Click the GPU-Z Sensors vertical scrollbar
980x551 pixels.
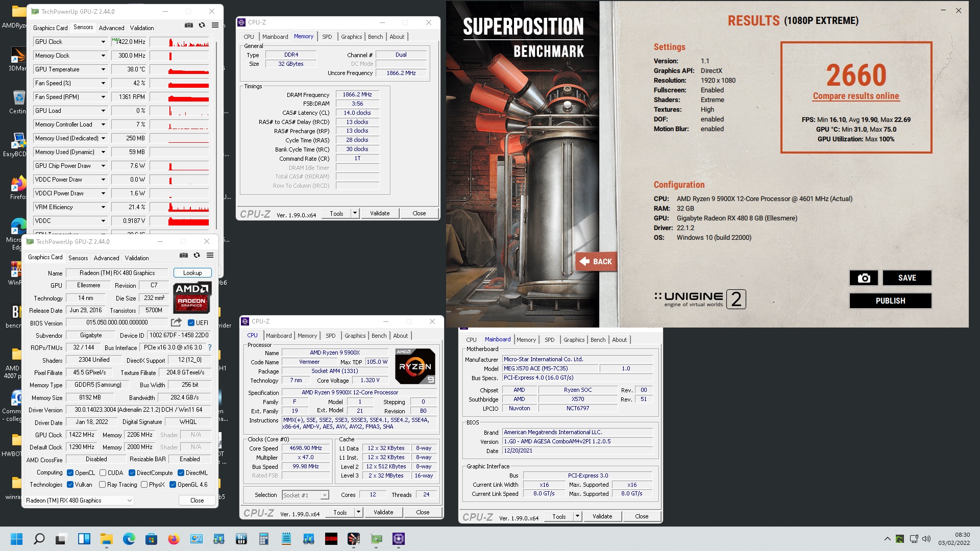coord(217,135)
